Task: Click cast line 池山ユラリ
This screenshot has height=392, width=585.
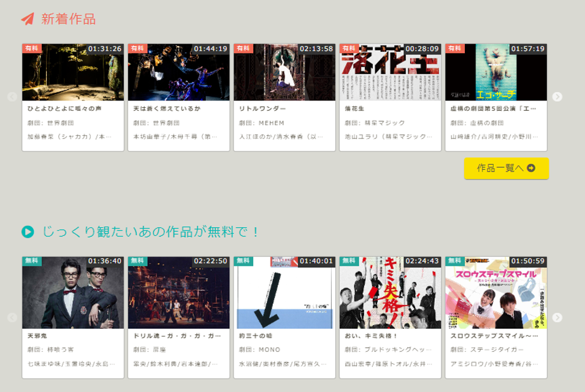Action: (x=388, y=137)
